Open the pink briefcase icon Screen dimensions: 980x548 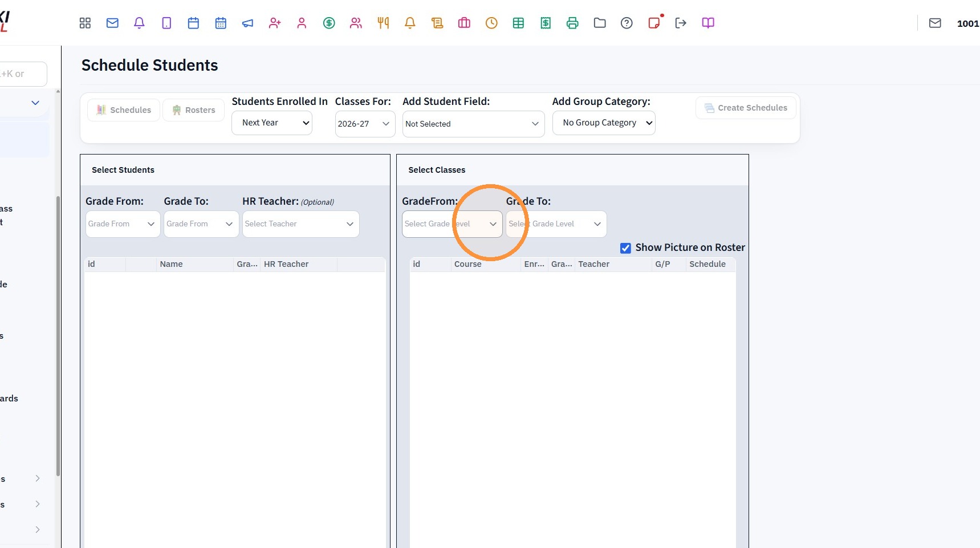tap(464, 23)
